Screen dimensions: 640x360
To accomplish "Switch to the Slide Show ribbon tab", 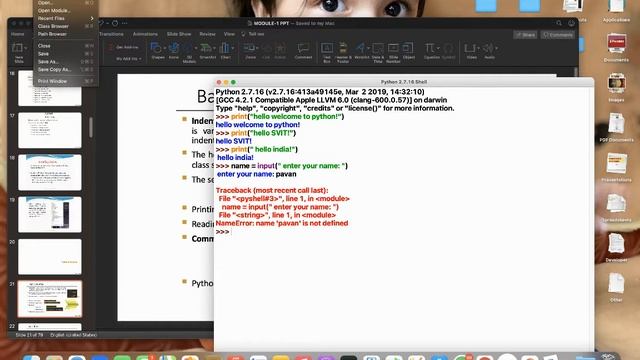I will click(179, 34).
